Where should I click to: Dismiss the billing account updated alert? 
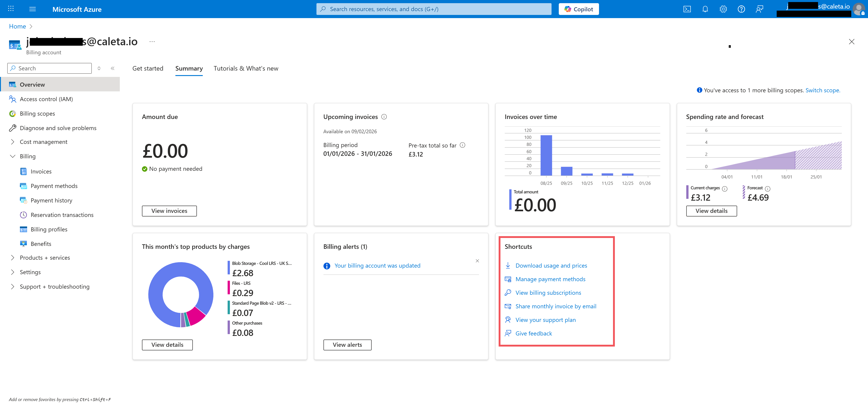[x=477, y=261]
